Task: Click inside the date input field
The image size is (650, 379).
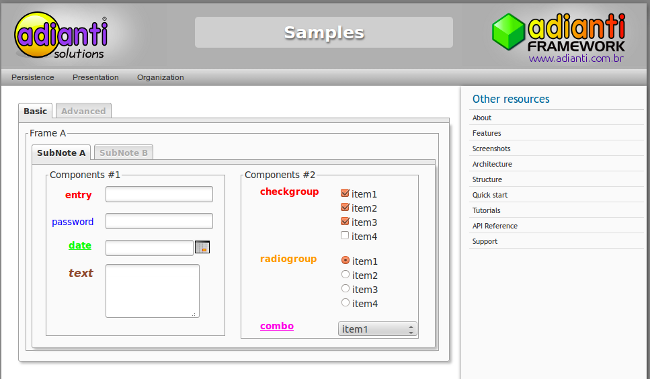Action: (149, 248)
